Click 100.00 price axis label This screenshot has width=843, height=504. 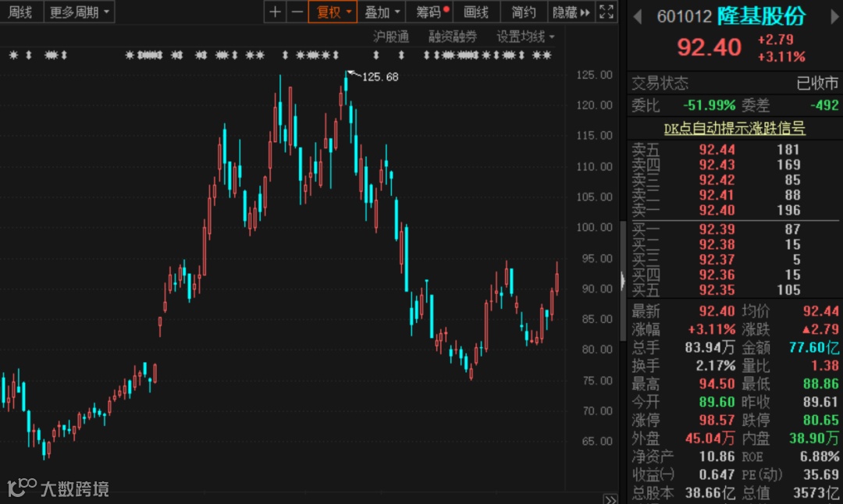[x=594, y=228]
